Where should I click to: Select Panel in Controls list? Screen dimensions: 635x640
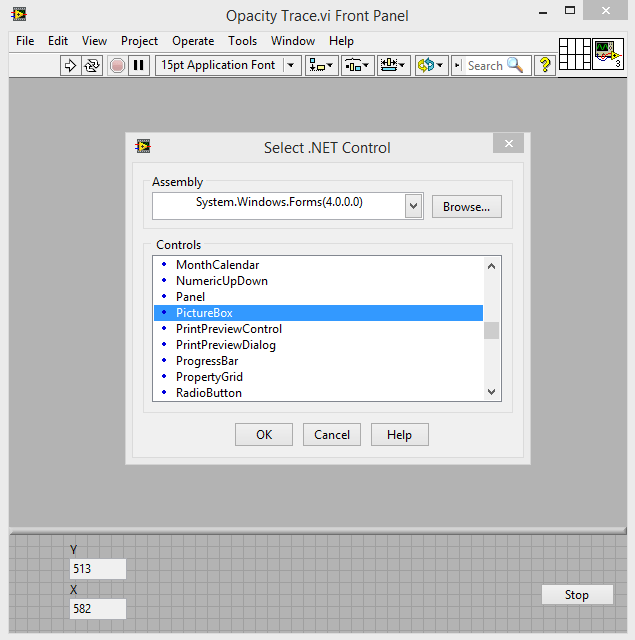[318, 297]
